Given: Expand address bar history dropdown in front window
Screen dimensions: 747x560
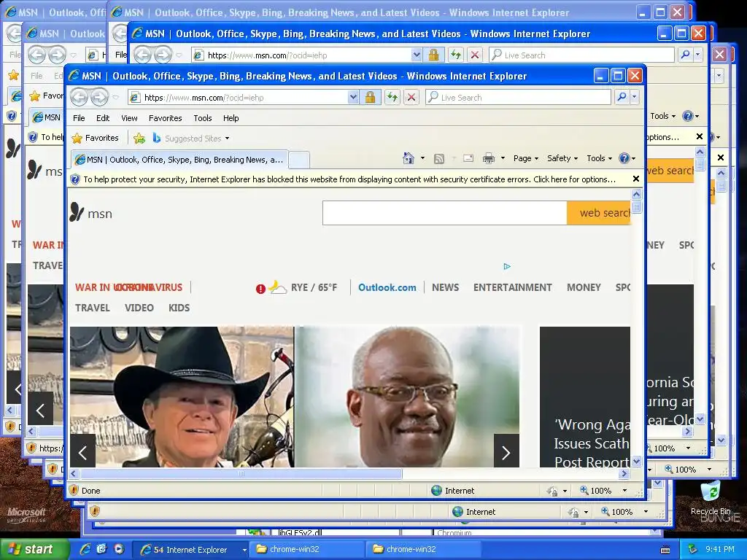Looking at the screenshot, I should (x=352, y=97).
